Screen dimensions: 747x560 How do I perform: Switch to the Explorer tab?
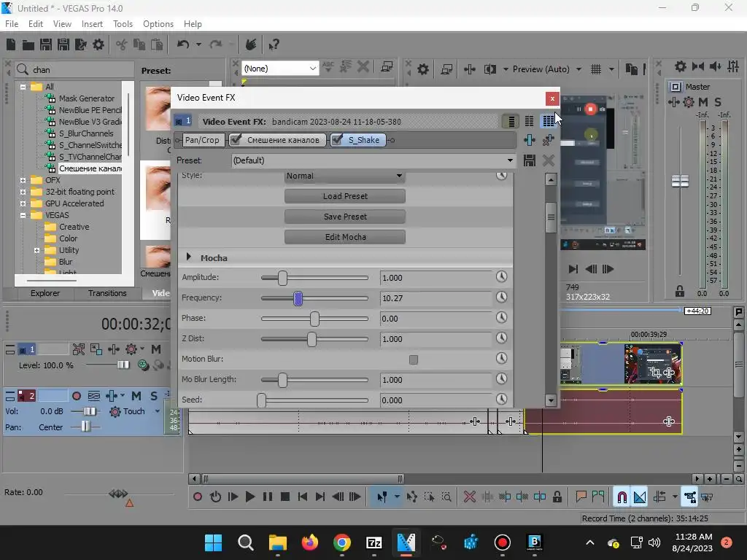[45, 293]
